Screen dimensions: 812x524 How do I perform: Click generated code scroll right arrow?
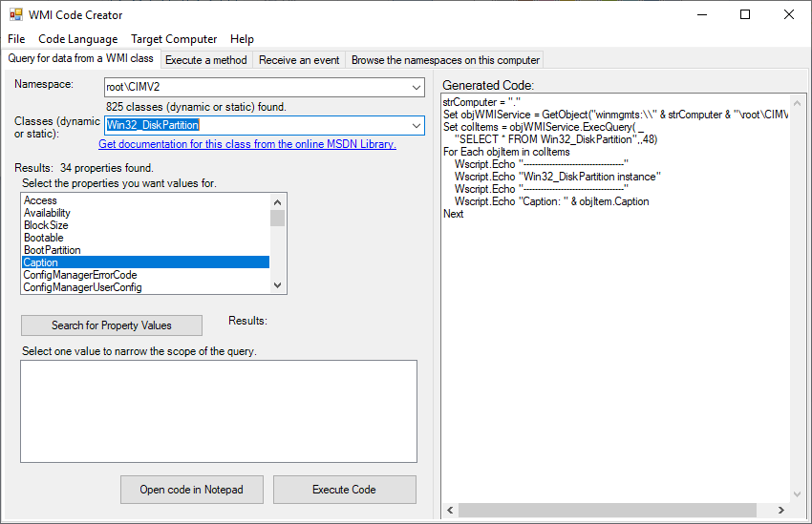780,510
